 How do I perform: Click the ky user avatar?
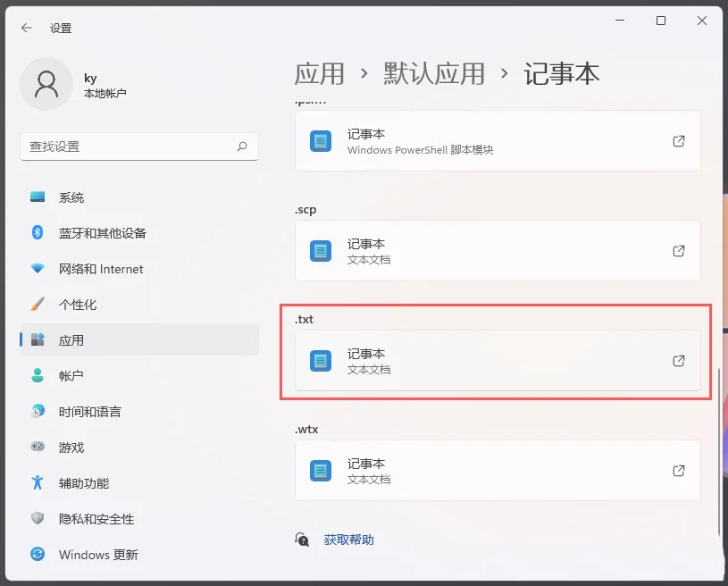click(x=46, y=84)
